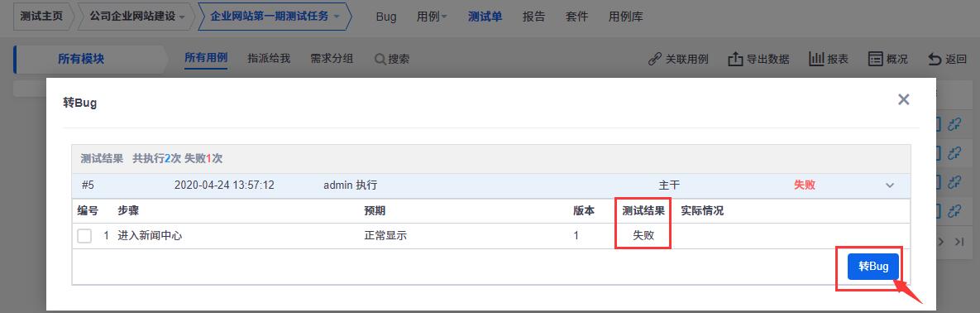980x313 pixels.
Task: Click the 返回 back arrow icon
Action: click(x=935, y=59)
